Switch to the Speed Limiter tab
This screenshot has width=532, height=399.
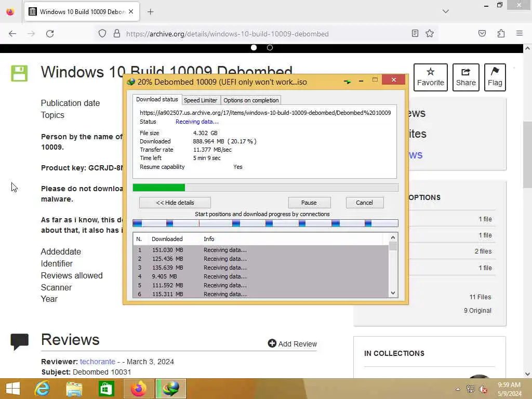tap(201, 100)
